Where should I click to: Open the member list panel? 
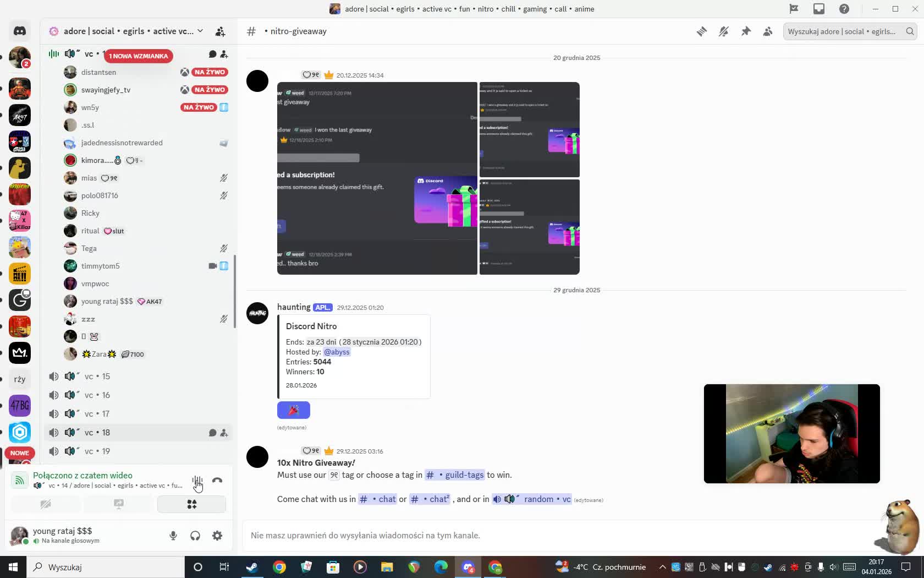click(768, 31)
